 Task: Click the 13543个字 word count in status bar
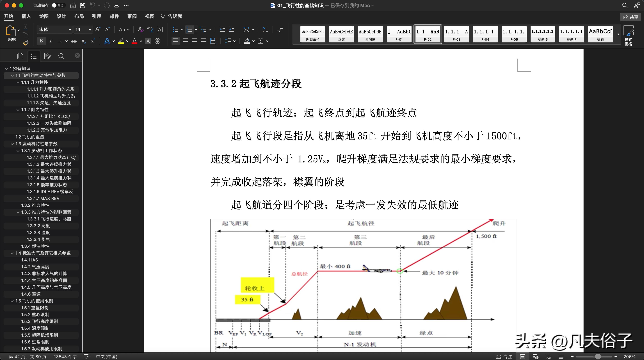(65, 357)
